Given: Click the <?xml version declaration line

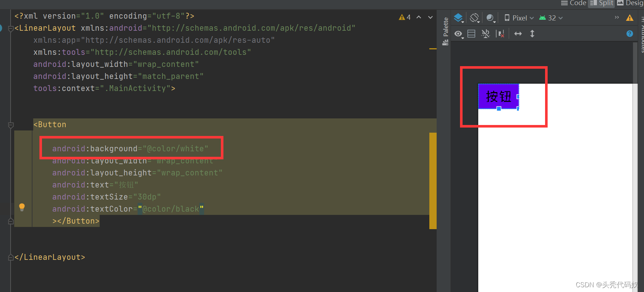Looking at the screenshot, I should point(104,16).
